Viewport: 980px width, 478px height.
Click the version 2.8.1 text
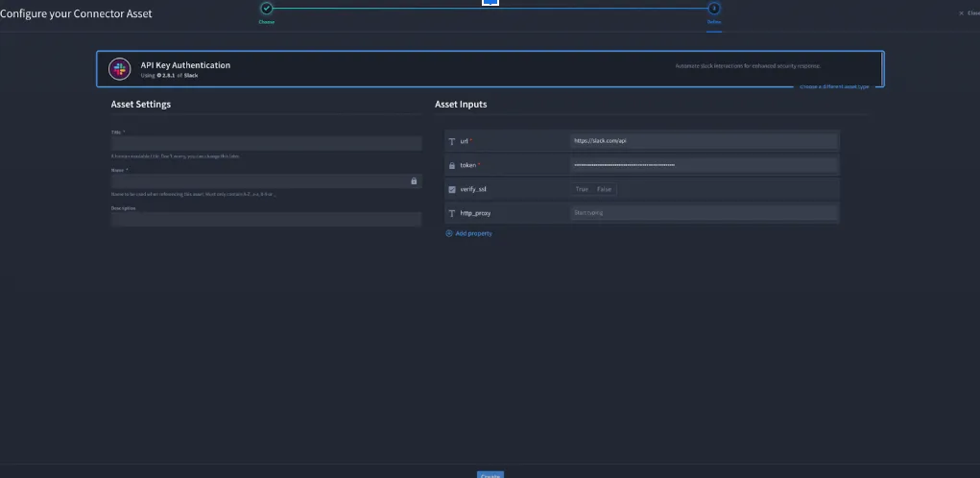[x=168, y=76]
